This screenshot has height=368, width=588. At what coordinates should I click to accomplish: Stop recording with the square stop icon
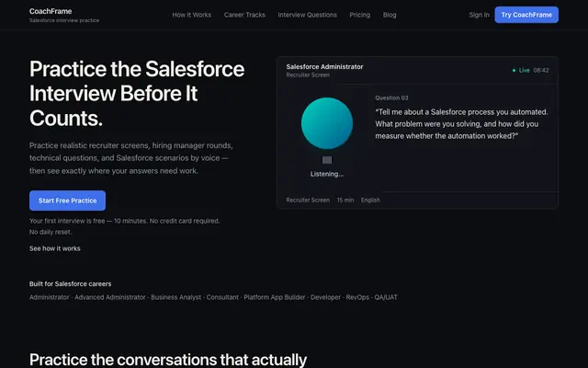pyautogui.click(x=327, y=160)
